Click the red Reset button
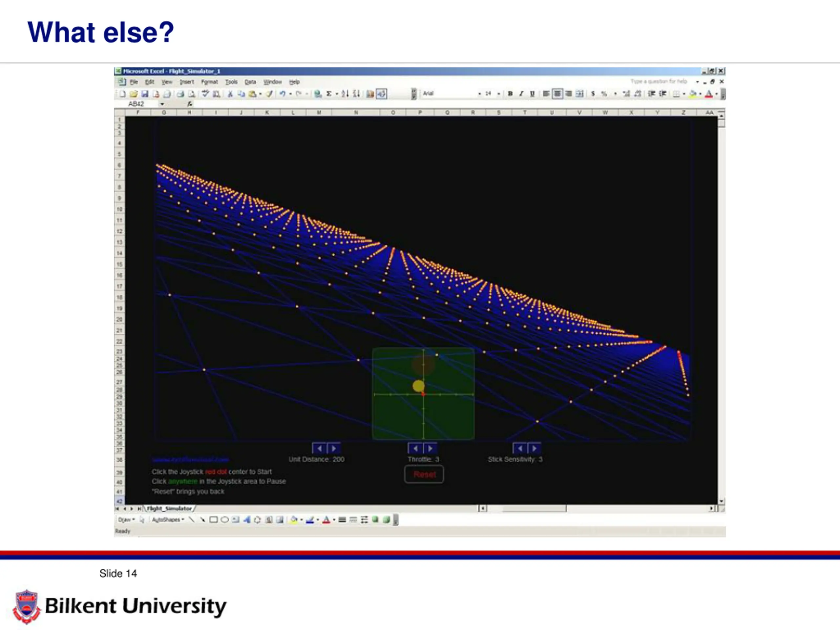The image size is (840, 630). tap(424, 474)
